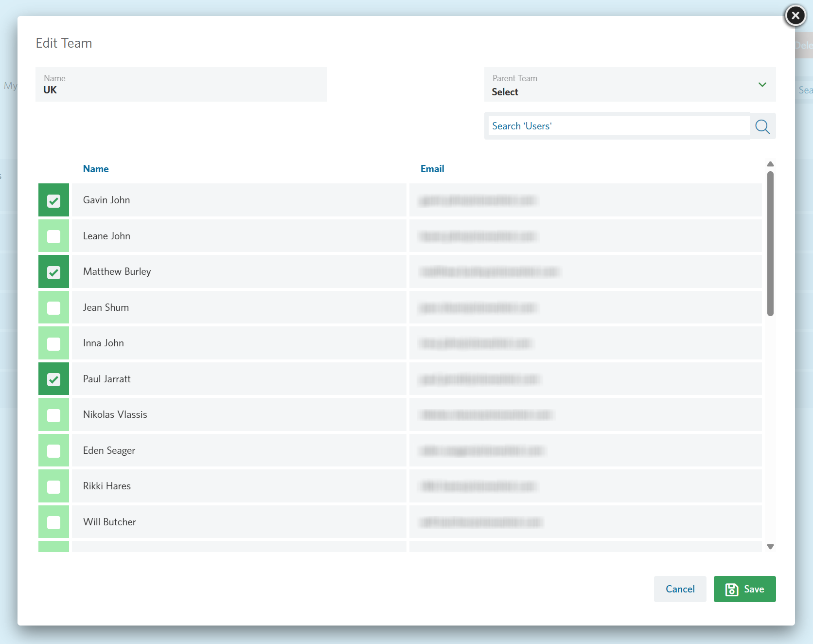Viewport: 813px width, 644px height.
Task: Click the user list scrollbar thumb
Action: 770,244
